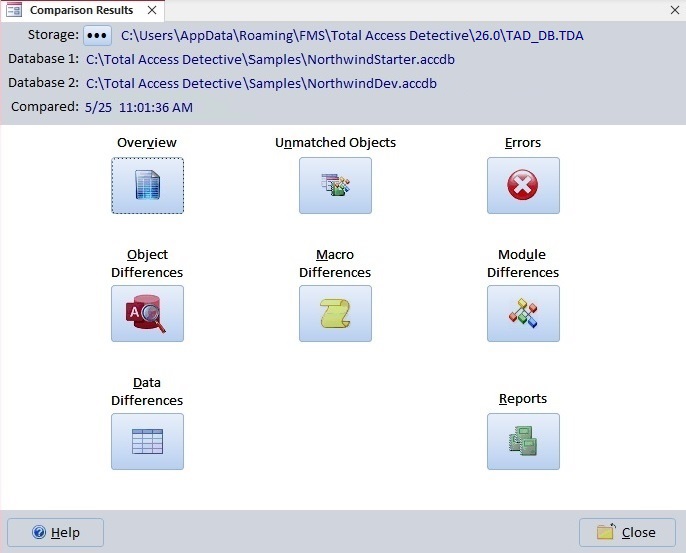Click the window close X at top right

pos(673,10)
